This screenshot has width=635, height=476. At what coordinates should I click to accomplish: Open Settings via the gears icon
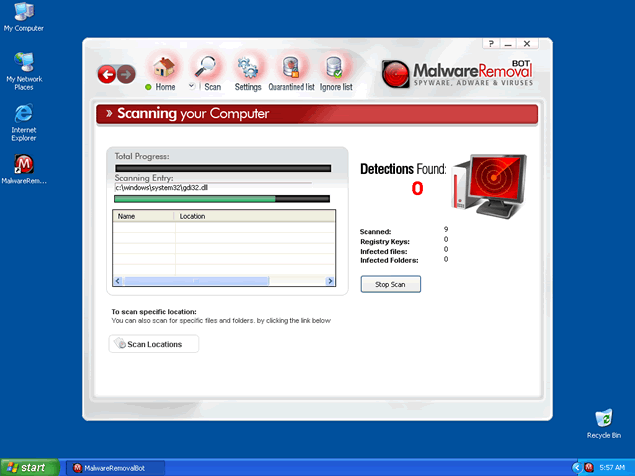coord(248,68)
